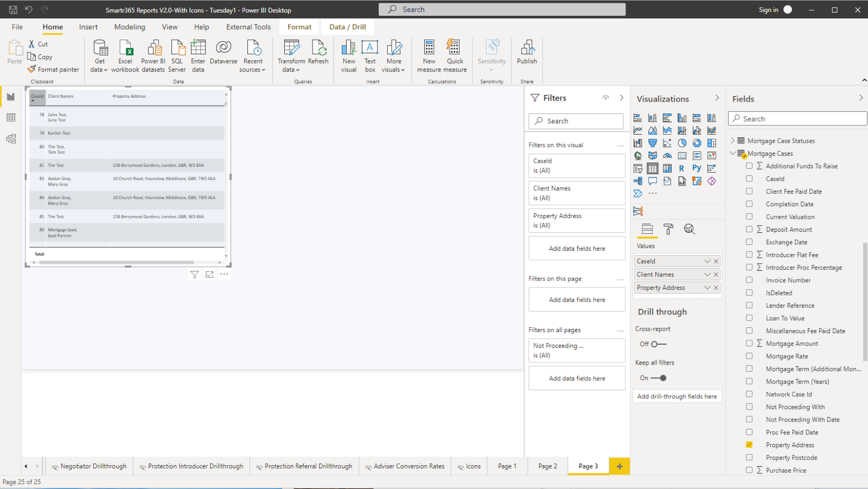Open the Modeling ribbon tab
The height and width of the screenshot is (489, 868).
pos(130,27)
